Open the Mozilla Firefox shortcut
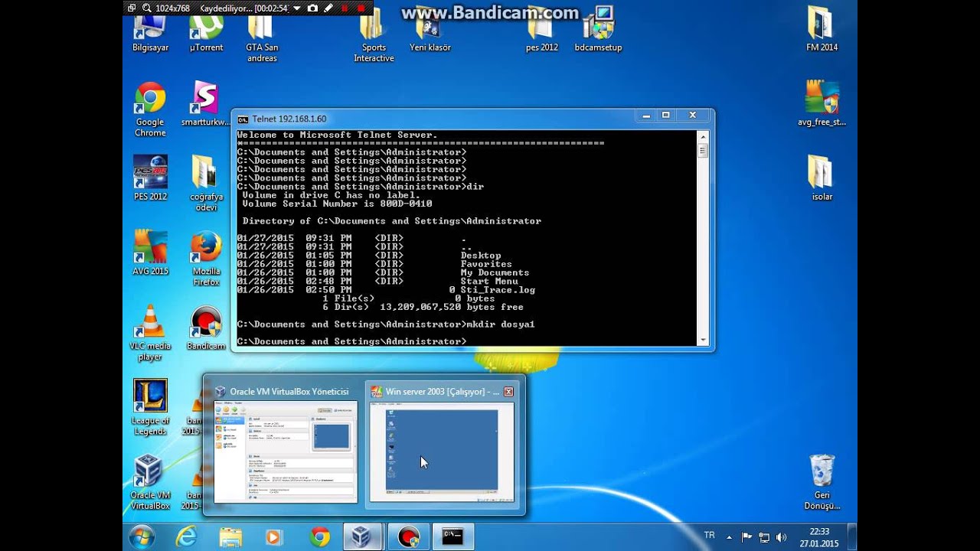The height and width of the screenshot is (551, 980). tap(206, 259)
